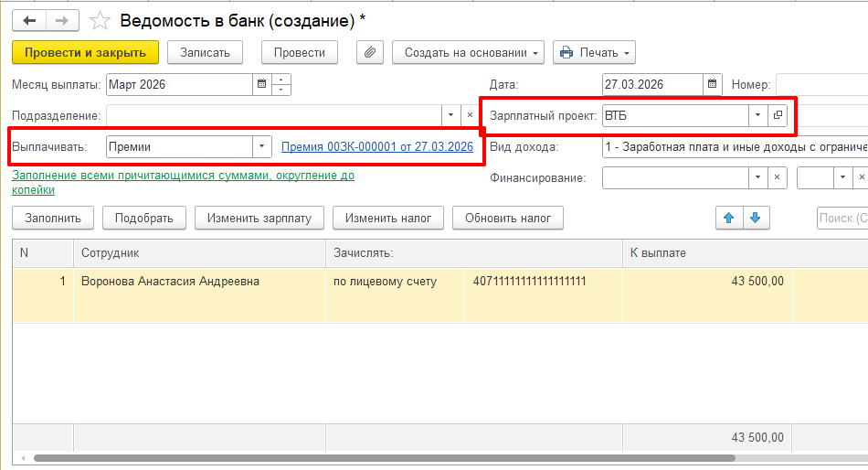Click the horizontal scrollbar at bottom

pyautogui.click(x=384, y=457)
